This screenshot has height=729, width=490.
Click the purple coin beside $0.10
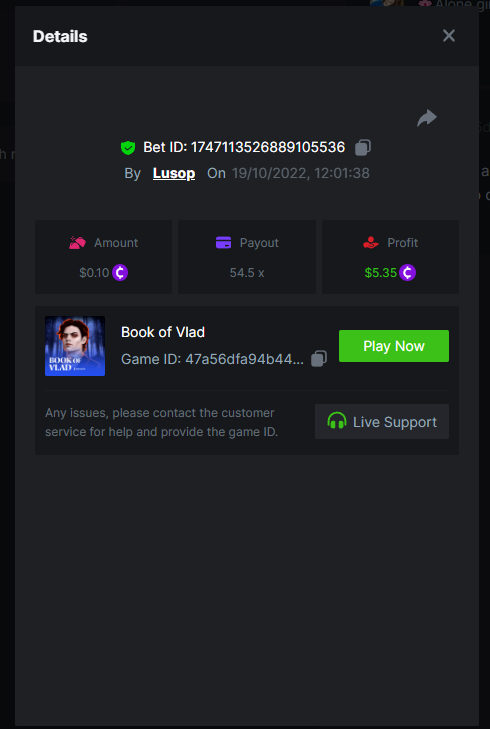(120, 272)
